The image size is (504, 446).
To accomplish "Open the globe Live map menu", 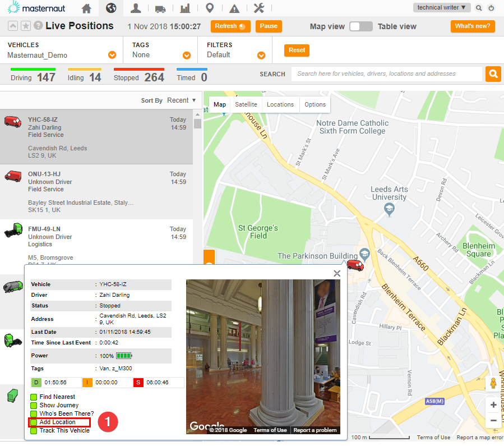I will 111,8.
